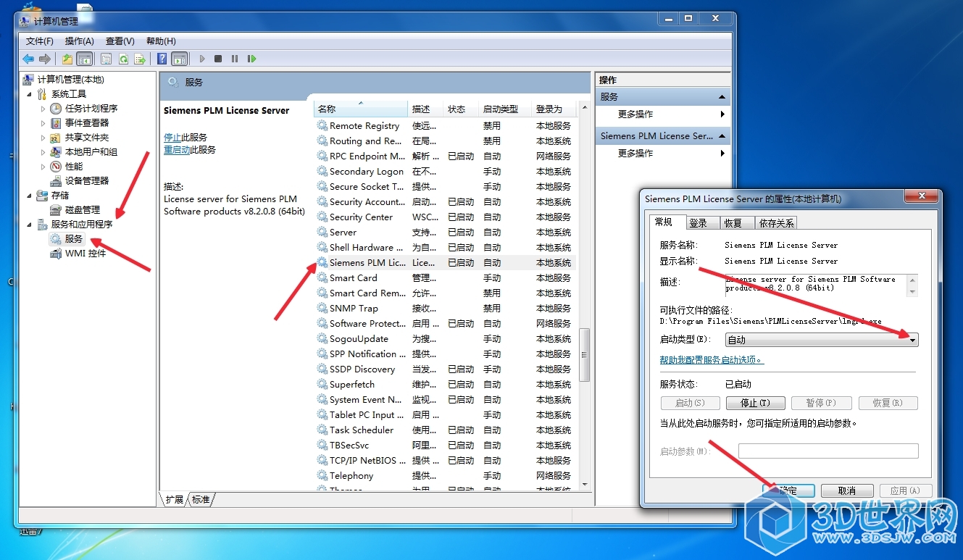The image size is (963, 560).
Task: Select 共享文件夹 in the tree
Action: [x=87, y=138]
